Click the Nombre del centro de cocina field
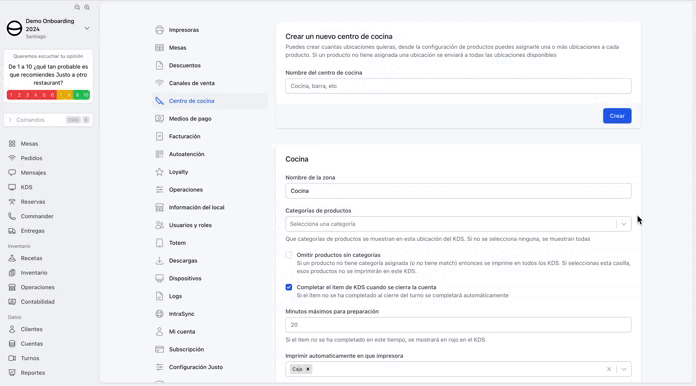The image size is (696, 386). pyautogui.click(x=458, y=86)
